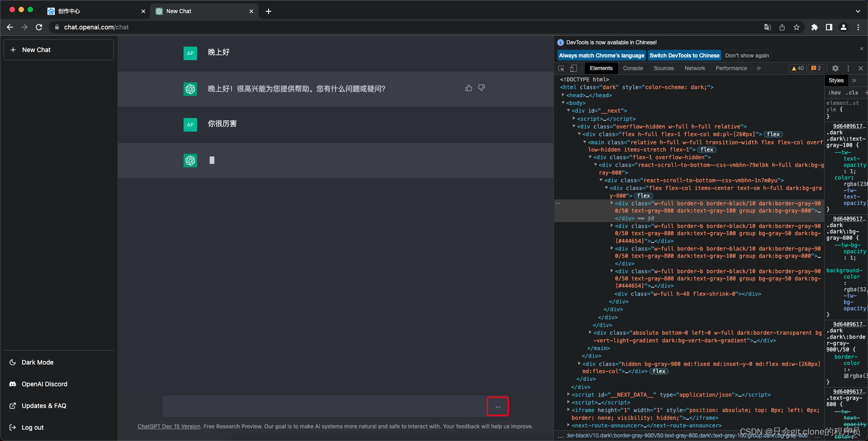Show more DevTools tabs chevron
Screen dimensions: 868x441
[x=759, y=68]
